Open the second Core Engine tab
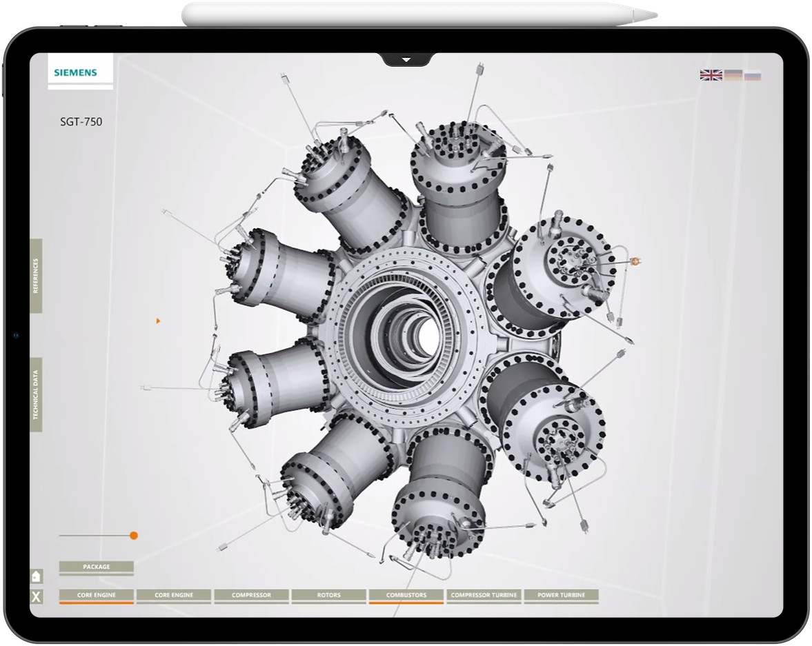 pos(175,594)
